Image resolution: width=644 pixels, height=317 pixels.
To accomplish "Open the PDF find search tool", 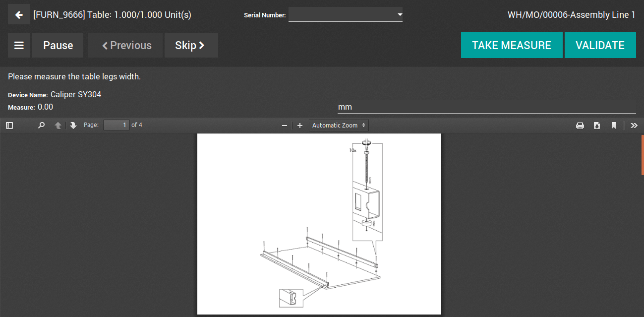I will point(42,126).
